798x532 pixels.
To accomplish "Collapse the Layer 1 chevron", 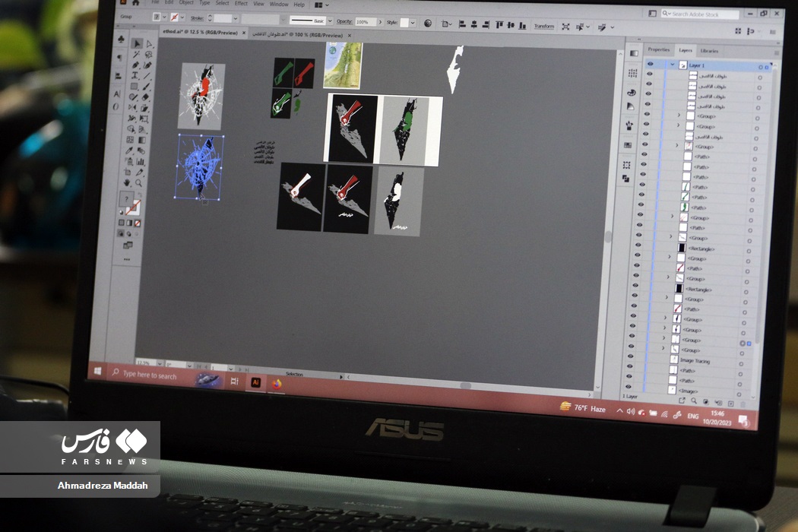I will pyautogui.click(x=673, y=65).
